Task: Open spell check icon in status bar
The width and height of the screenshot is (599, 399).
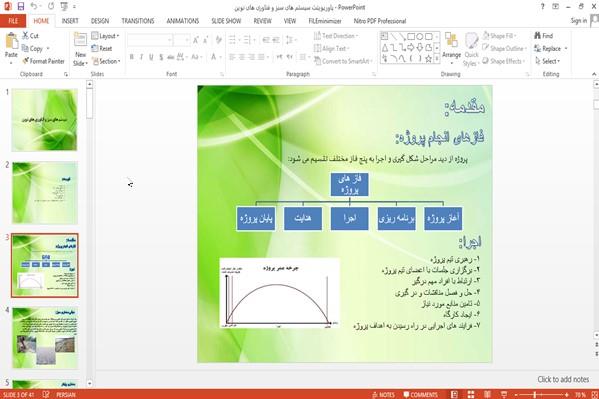Action: click(x=45, y=394)
